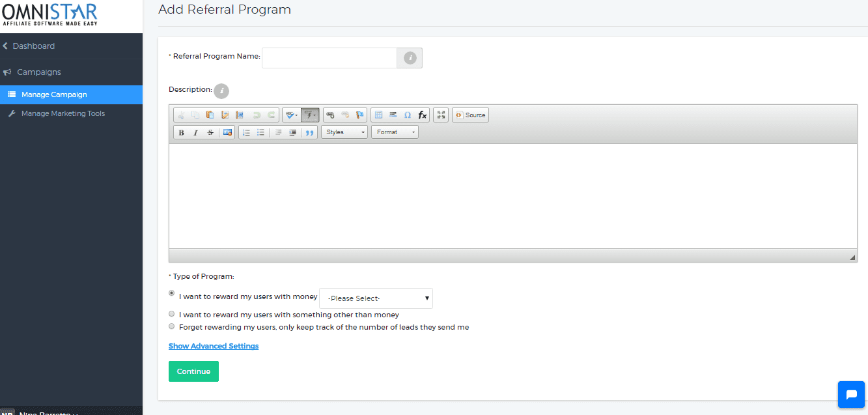The height and width of the screenshot is (415, 868).
Task: Expand the Styles dropdown
Action: coord(344,132)
